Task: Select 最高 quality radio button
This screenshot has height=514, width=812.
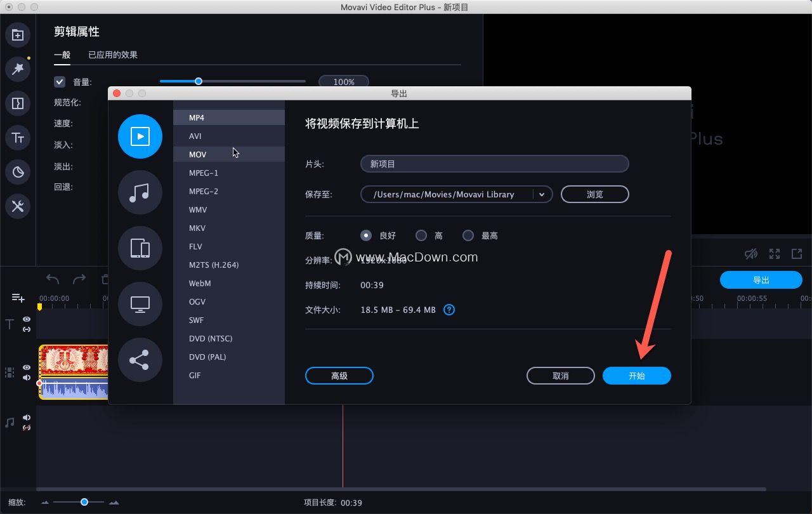Action: [468, 235]
